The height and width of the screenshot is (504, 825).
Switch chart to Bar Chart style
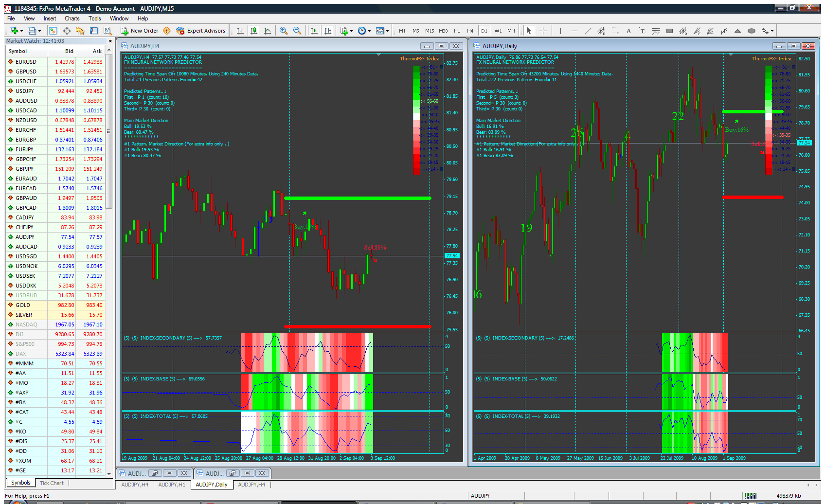pos(240,31)
